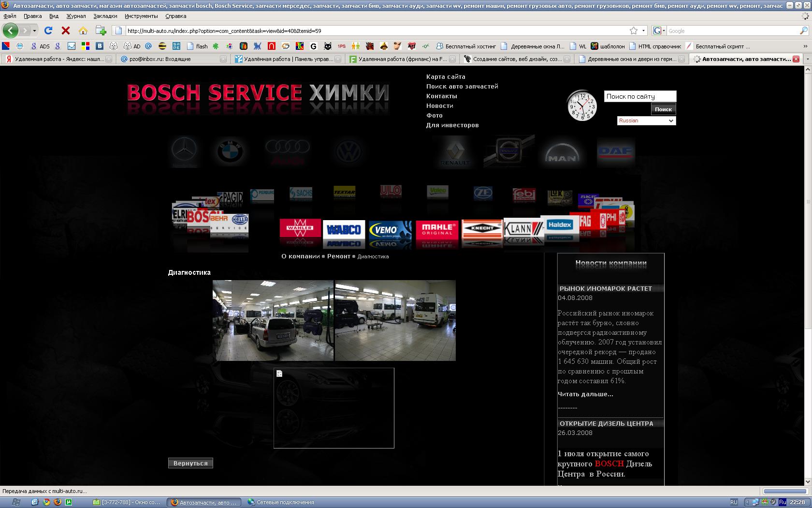Open the Файл menu
This screenshot has height=508, width=812.
click(10, 16)
